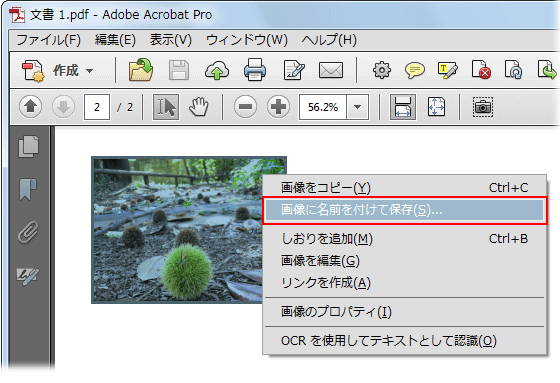Click the chestnut photo in the page
This screenshot has height=383, width=560.
pos(177,230)
